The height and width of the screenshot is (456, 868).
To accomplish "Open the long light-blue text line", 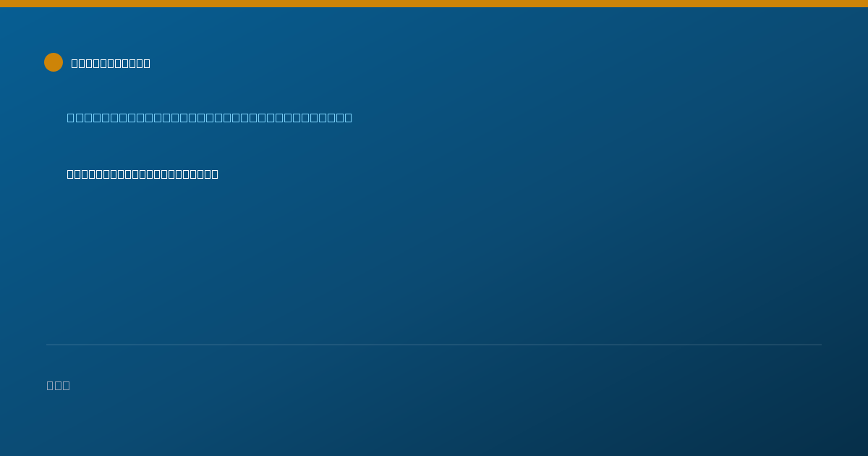I will coord(210,117).
